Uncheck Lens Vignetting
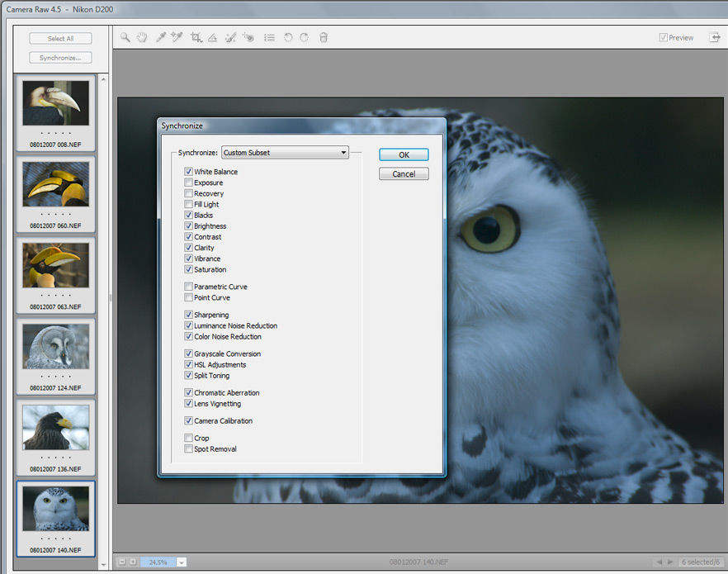Image resolution: width=728 pixels, height=574 pixels. 188,404
